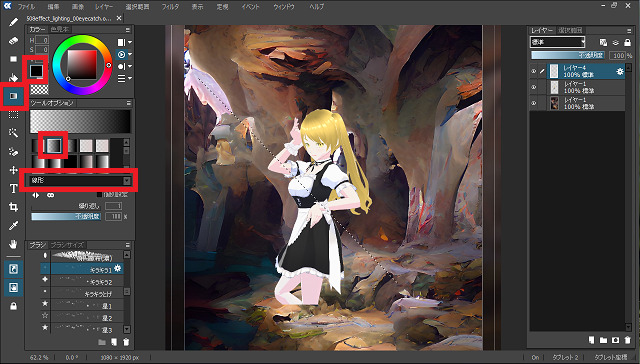Viewport: 640px width, 364px height.
Task: Click the H value field in the color panel
Action: pyautogui.click(x=42, y=40)
